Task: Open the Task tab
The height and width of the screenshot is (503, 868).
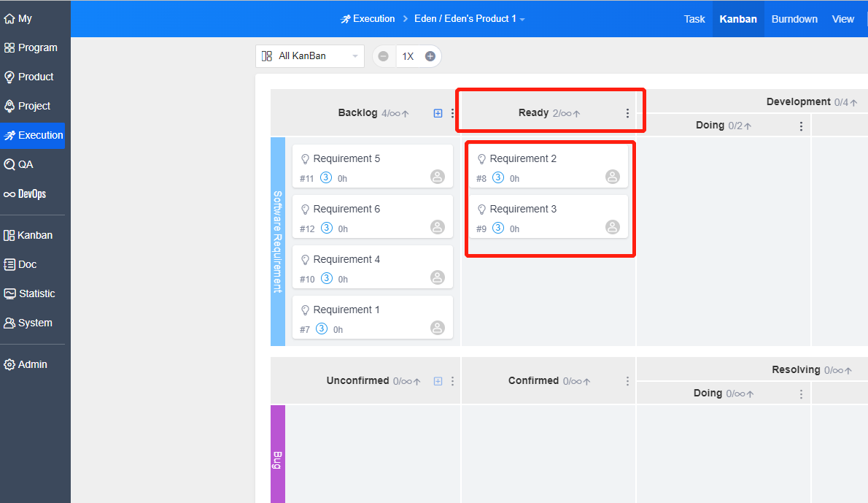Action: click(694, 19)
